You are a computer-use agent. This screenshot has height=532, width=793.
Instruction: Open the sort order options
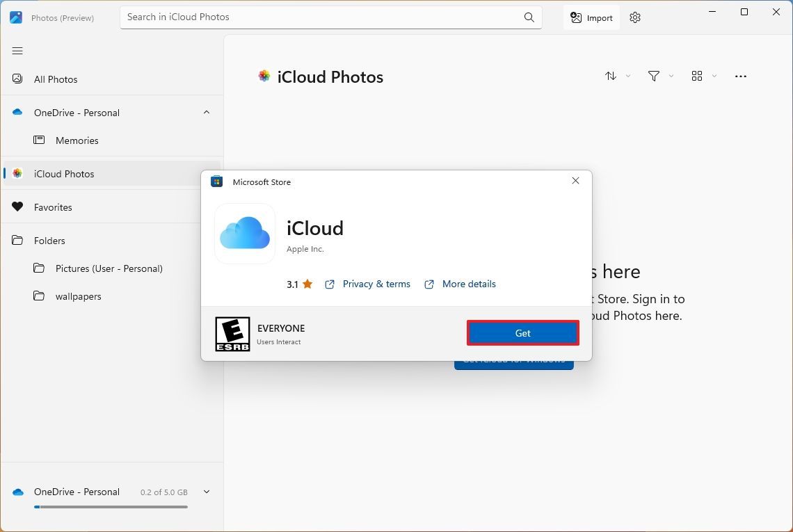(x=611, y=76)
